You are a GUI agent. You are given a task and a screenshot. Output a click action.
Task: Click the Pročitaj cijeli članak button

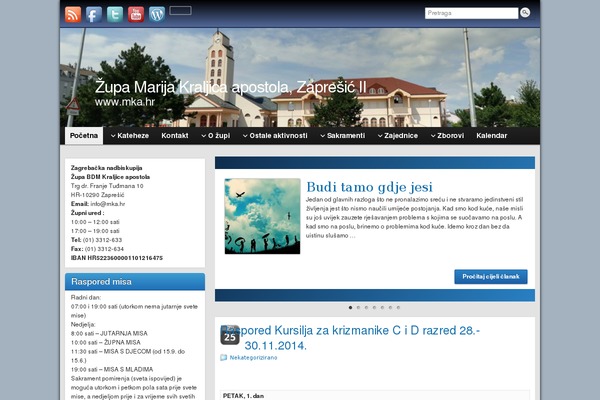(491, 276)
